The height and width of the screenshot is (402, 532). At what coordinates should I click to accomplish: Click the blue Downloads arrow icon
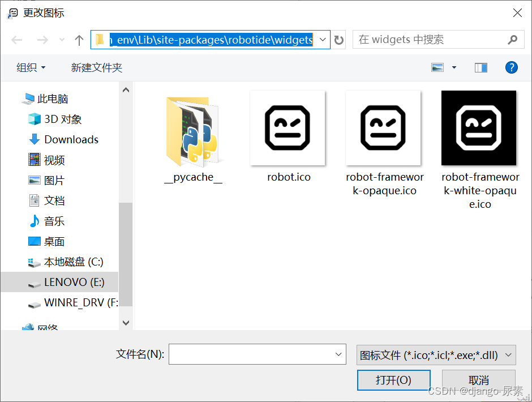(35, 139)
